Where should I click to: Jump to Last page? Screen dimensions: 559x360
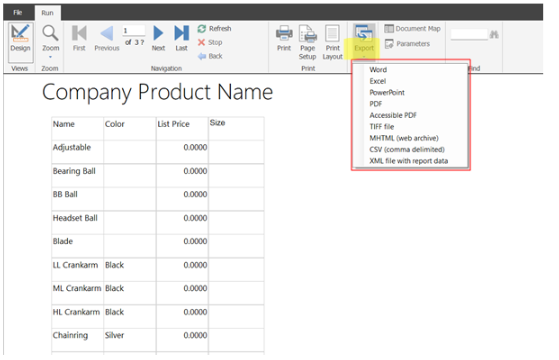181,38
